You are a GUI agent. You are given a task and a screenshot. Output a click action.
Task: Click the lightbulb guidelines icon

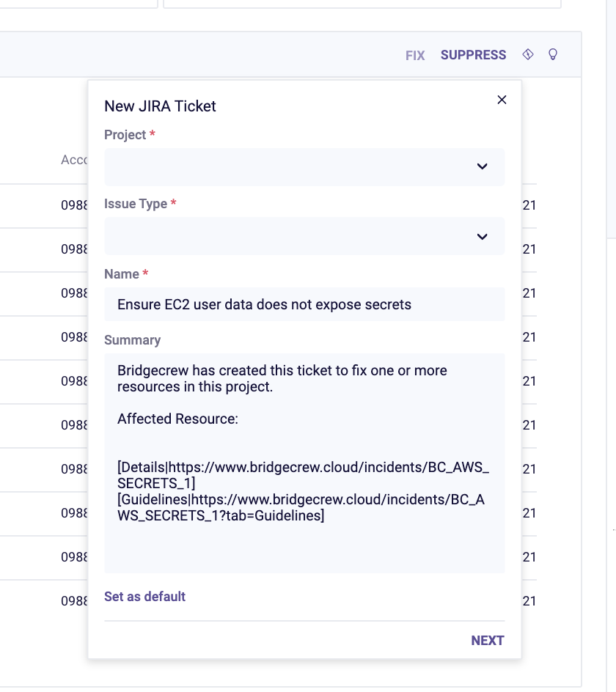pyautogui.click(x=552, y=54)
